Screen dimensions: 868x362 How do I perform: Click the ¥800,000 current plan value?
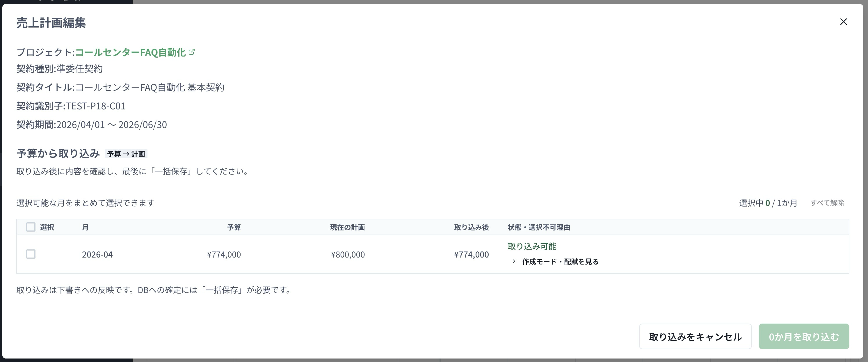[348, 255]
